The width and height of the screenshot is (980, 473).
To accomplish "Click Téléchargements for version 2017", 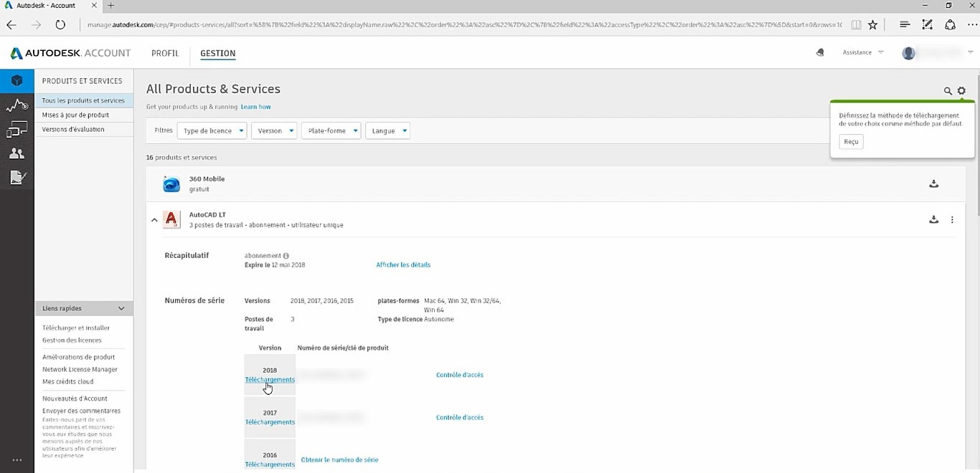I will (x=270, y=422).
